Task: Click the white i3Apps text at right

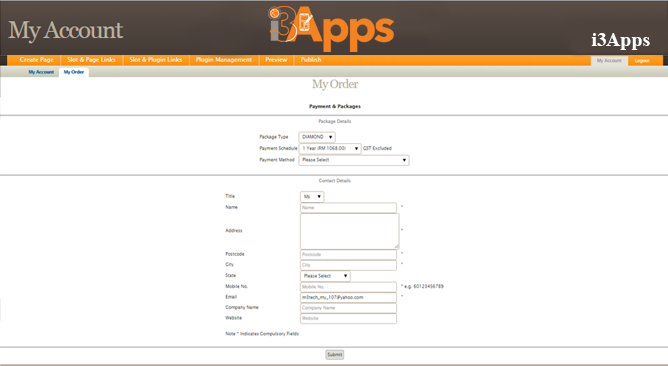Action: pyautogui.click(x=620, y=40)
